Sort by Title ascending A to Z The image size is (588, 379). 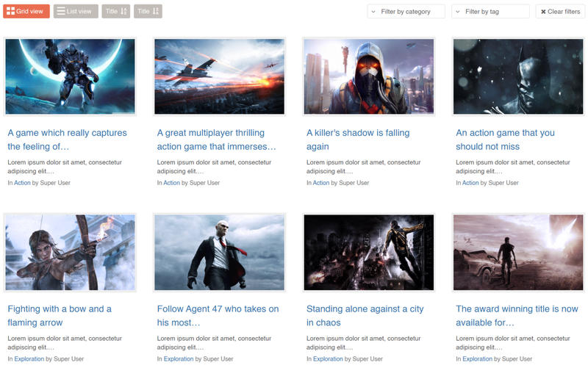116,11
